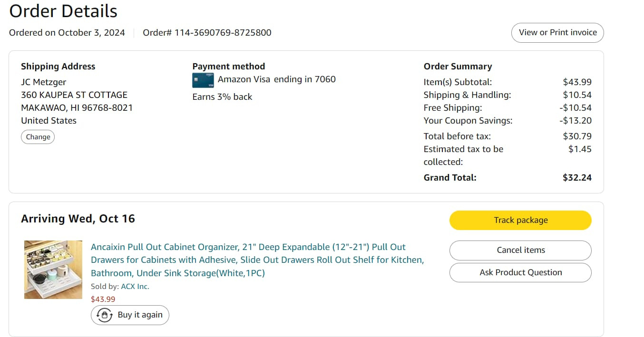
Task: Click the Arriving Wed, Oct 16 heading
Action: tap(78, 219)
